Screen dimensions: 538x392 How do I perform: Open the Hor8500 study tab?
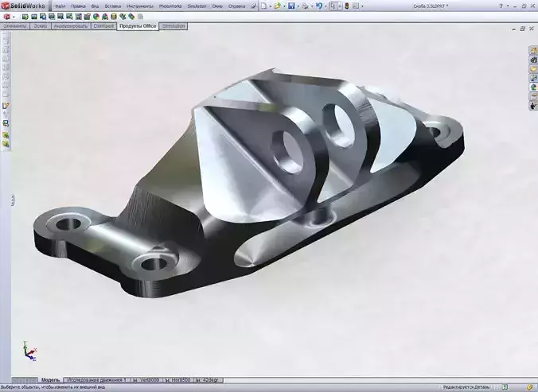click(177, 380)
